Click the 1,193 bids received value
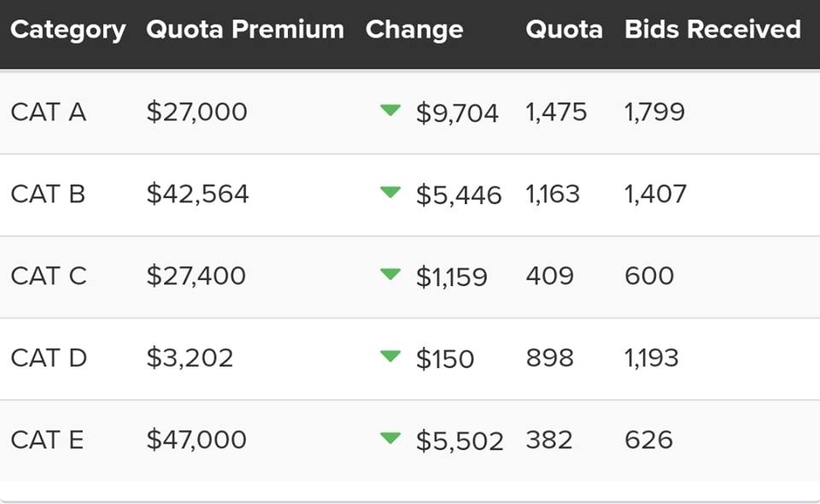 pos(652,358)
